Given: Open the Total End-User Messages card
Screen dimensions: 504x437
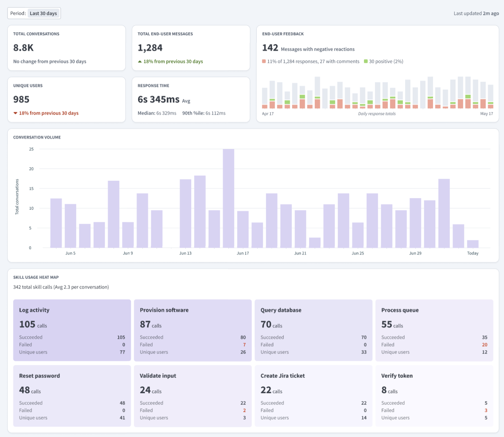Looking at the screenshot, I should coord(191,48).
